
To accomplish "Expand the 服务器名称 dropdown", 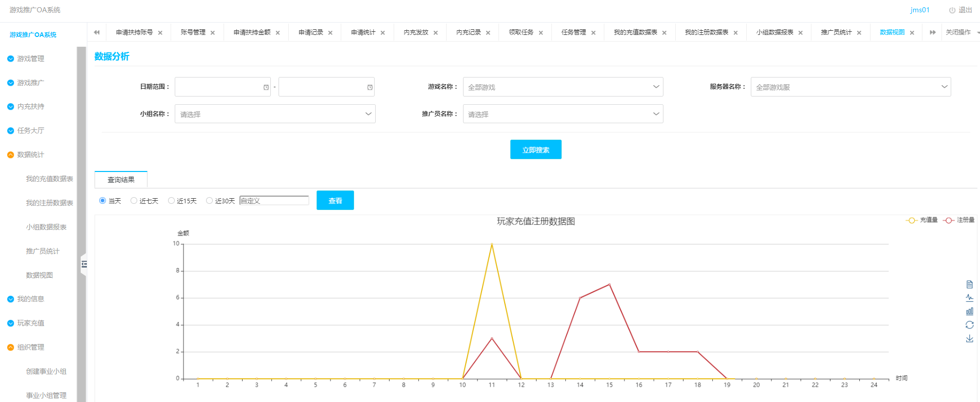I will point(850,87).
